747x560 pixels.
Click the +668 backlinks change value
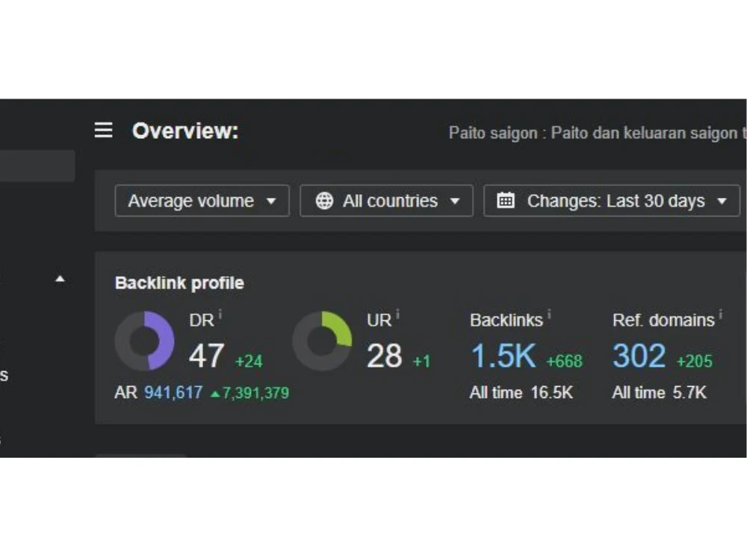click(564, 361)
